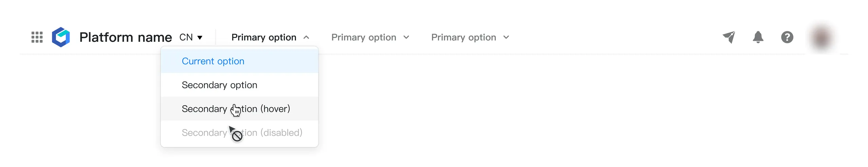Open notifications via the bell icon
This screenshot has height=167, width=868.
point(758,37)
